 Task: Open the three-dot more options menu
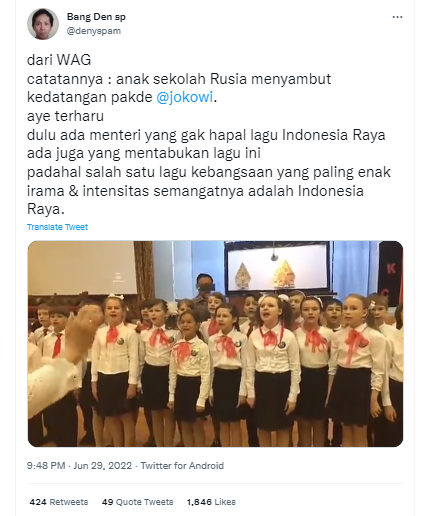(397, 17)
